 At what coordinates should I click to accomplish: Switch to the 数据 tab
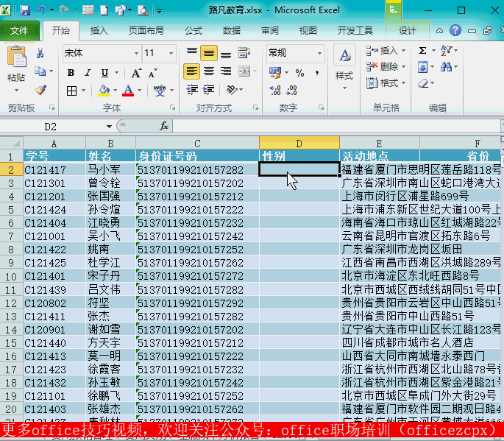pyautogui.click(x=232, y=31)
